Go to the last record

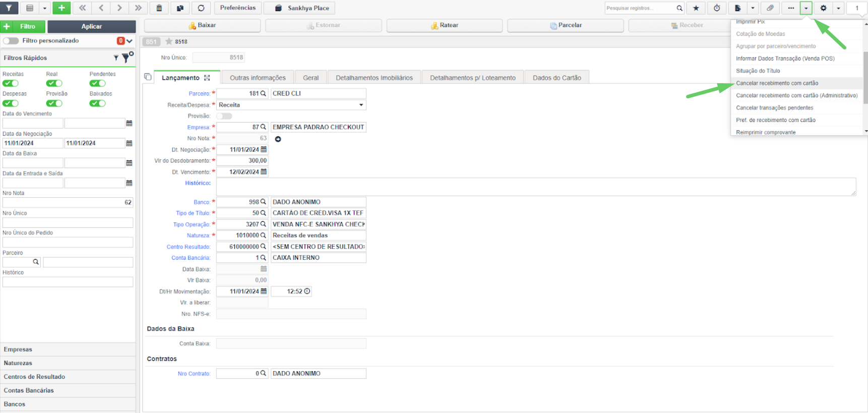(138, 8)
